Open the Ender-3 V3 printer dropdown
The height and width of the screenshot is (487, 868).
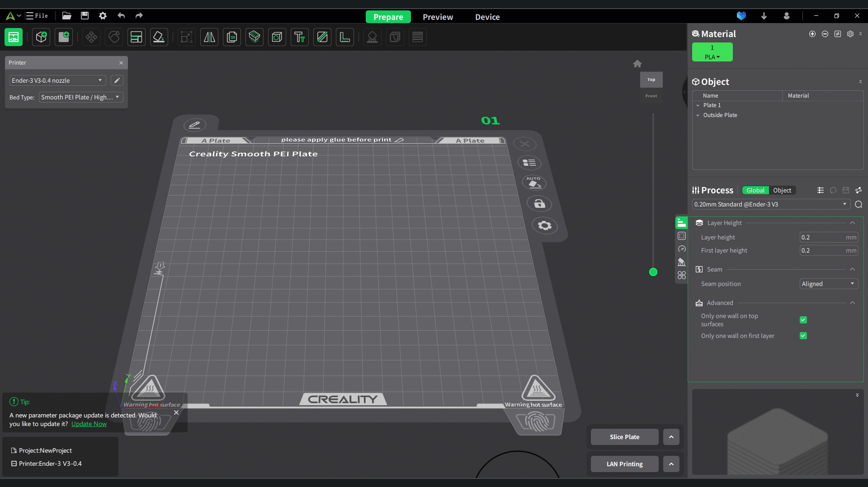pyautogui.click(x=57, y=80)
